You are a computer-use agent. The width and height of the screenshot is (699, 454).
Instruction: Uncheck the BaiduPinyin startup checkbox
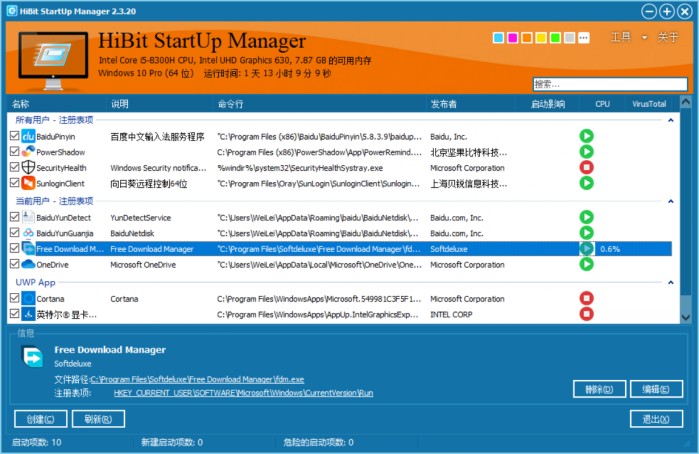(14, 136)
